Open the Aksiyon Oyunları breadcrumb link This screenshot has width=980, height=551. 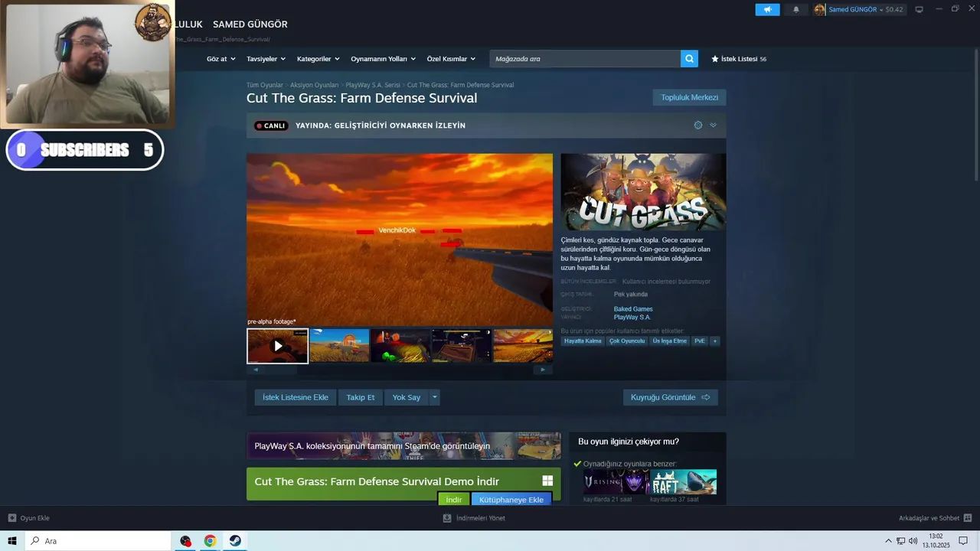(314, 85)
